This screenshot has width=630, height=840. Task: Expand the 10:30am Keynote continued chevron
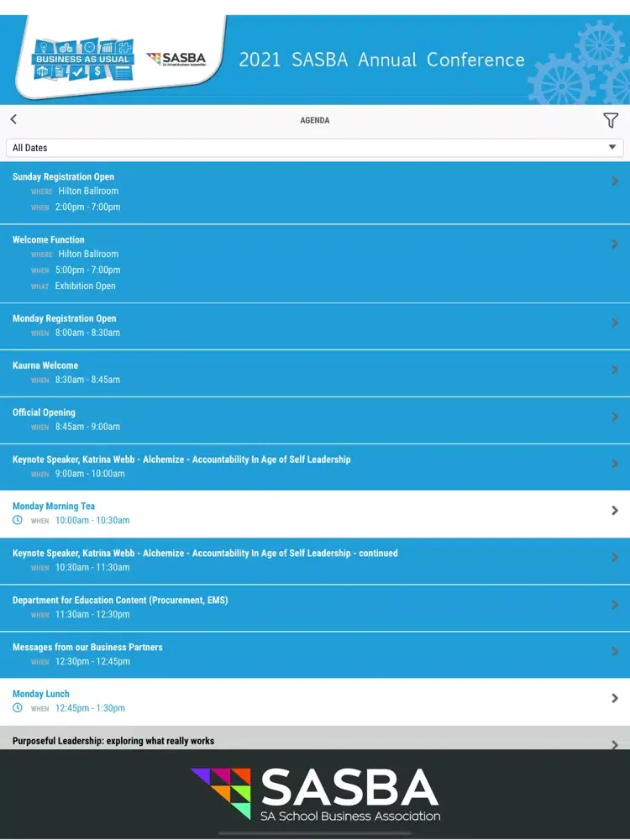click(x=615, y=557)
